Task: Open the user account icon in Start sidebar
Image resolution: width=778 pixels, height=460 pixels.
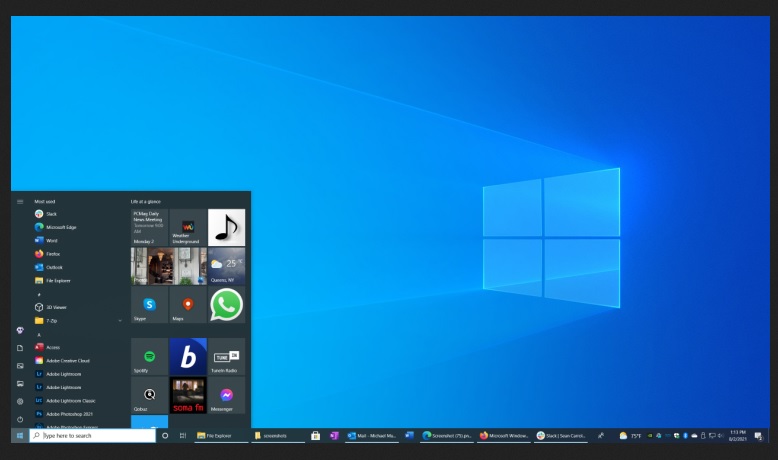Action: (x=20, y=330)
